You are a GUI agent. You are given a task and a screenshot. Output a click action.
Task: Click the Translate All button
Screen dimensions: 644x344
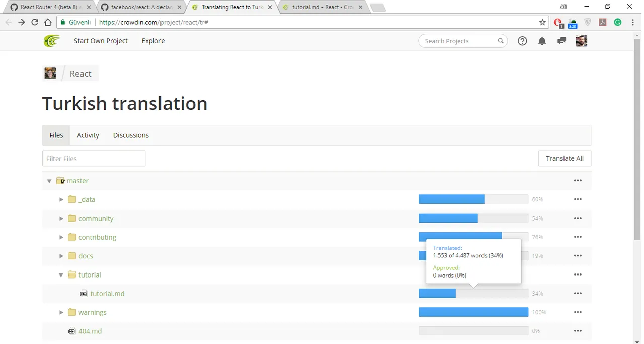tap(565, 158)
